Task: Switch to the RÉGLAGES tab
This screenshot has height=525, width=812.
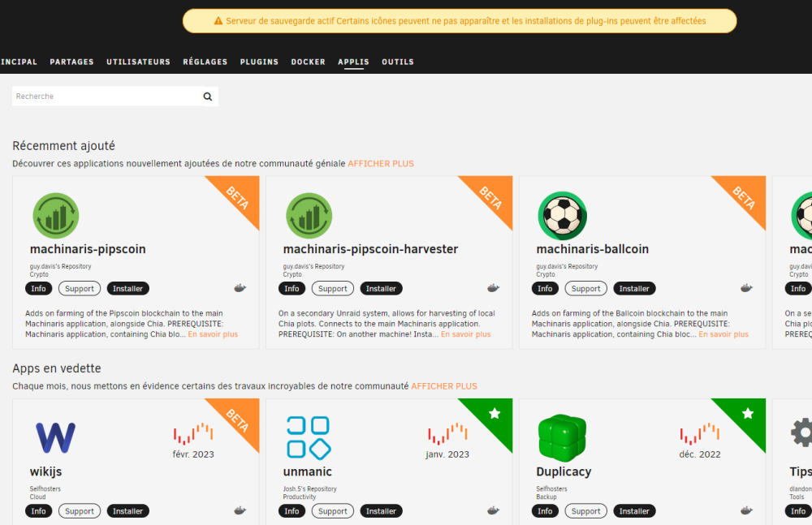Action: [x=205, y=62]
